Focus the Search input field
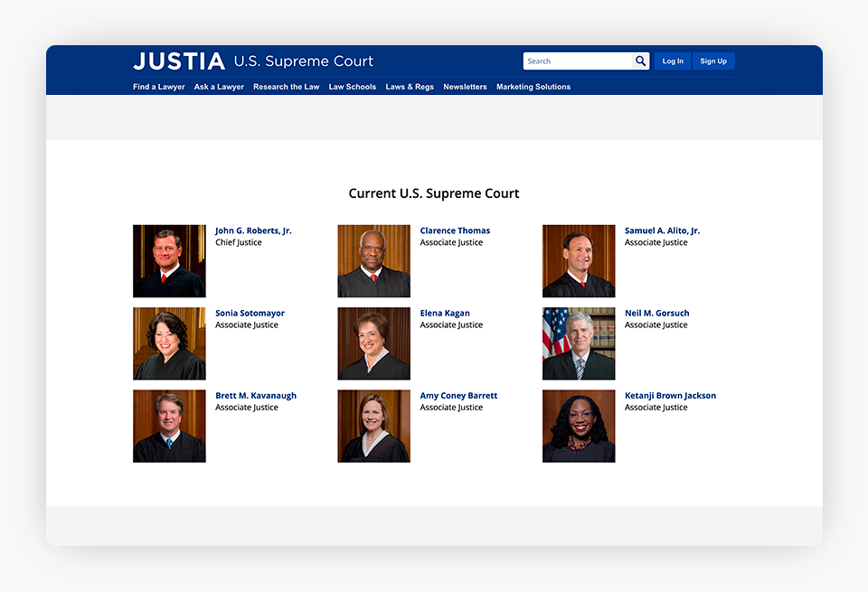 (578, 61)
